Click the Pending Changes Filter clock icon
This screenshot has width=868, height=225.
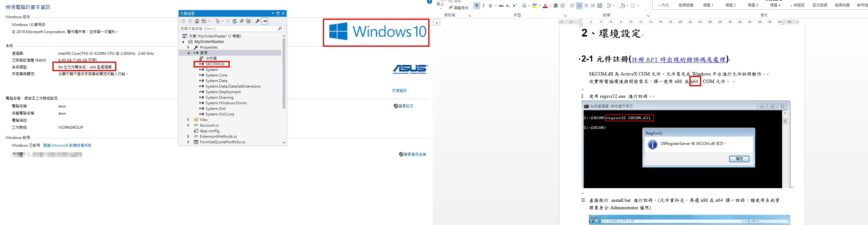tap(218, 21)
